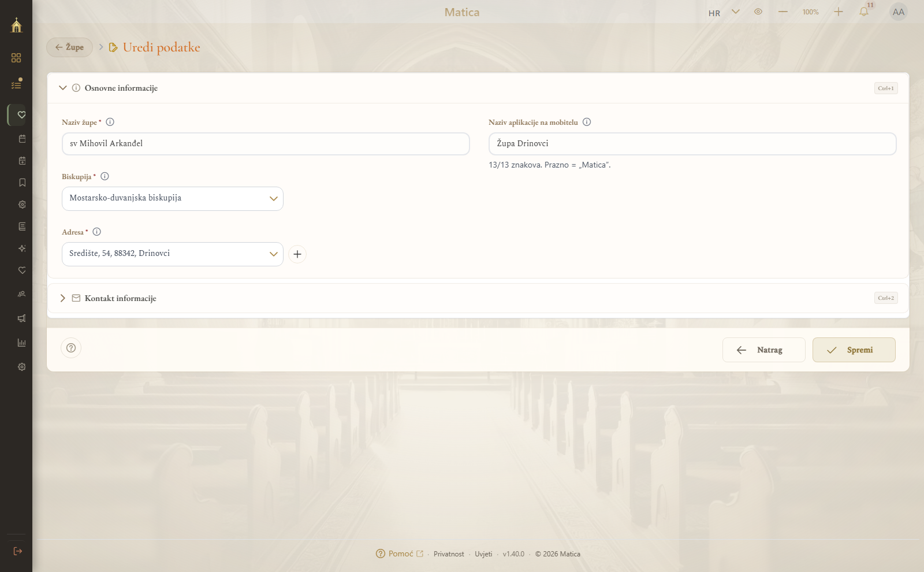The height and width of the screenshot is (572, 924).
Task: Open the people group icon in sidebar
Action: pyautogui.click(x=22, y=294)
